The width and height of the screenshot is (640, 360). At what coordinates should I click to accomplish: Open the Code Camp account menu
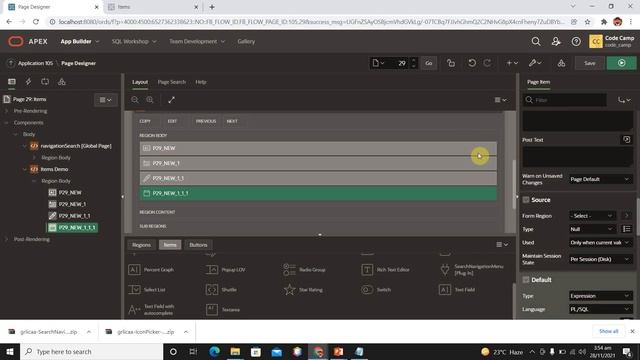(612, 41)
